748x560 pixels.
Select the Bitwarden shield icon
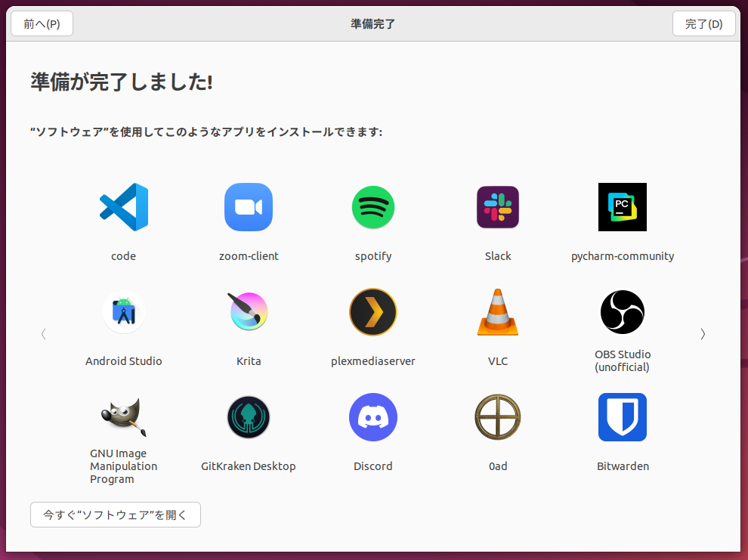pyautogui.click(x=623, y=417)
